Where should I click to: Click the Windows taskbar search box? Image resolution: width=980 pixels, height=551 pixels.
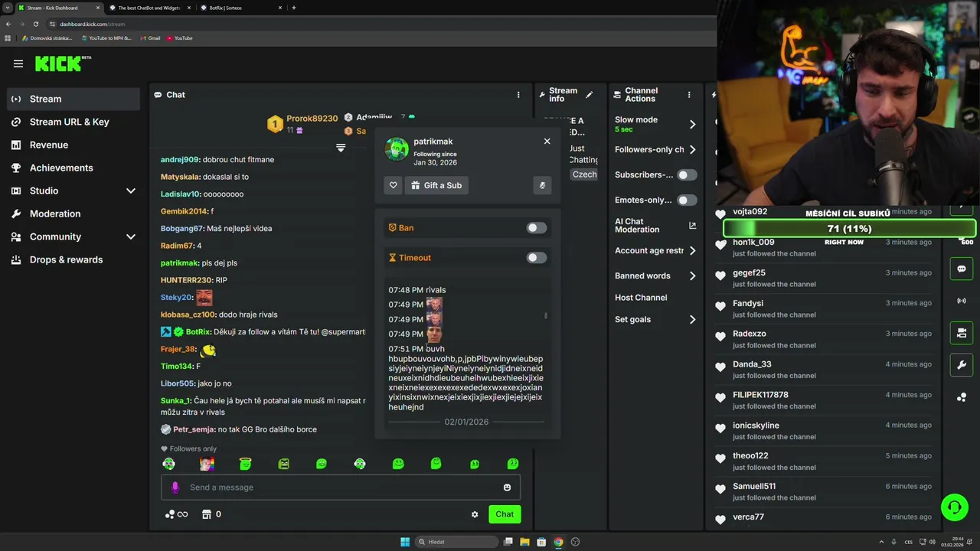457,542
